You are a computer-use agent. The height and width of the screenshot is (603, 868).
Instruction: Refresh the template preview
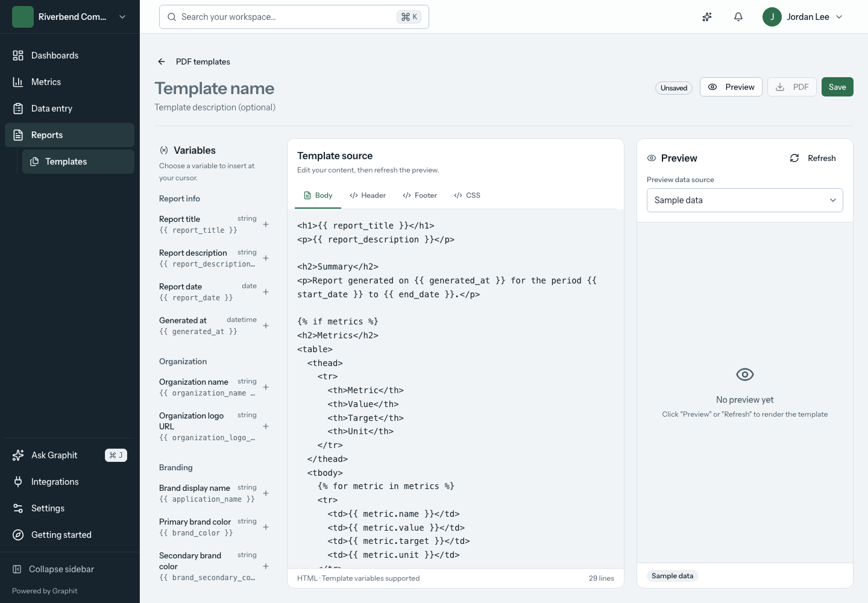click(813, 158)
